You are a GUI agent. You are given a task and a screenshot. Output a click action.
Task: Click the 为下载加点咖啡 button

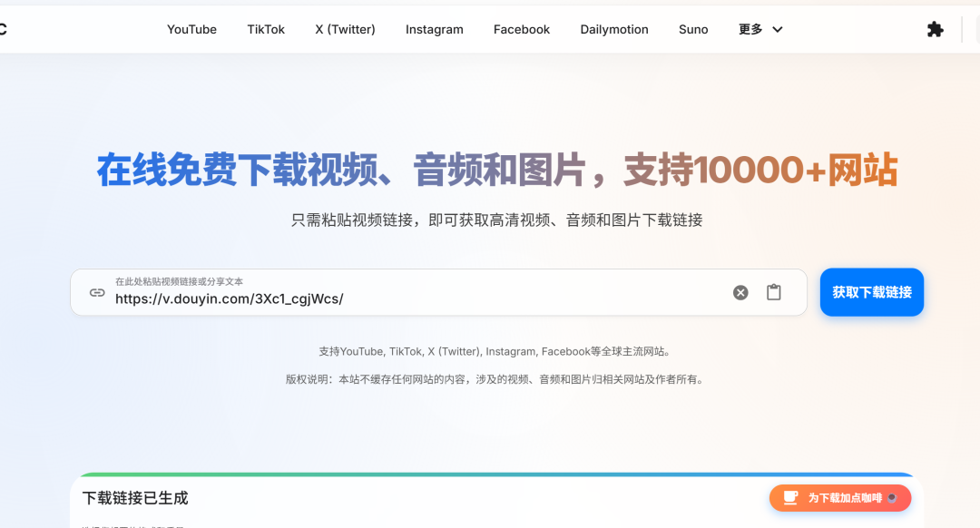click(840, 498)
